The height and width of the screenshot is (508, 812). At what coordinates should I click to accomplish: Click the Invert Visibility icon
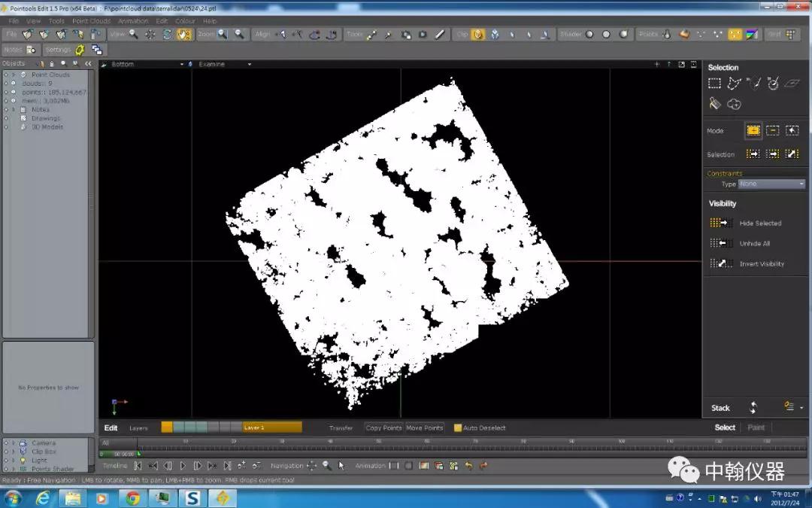(x=720, y=264)
